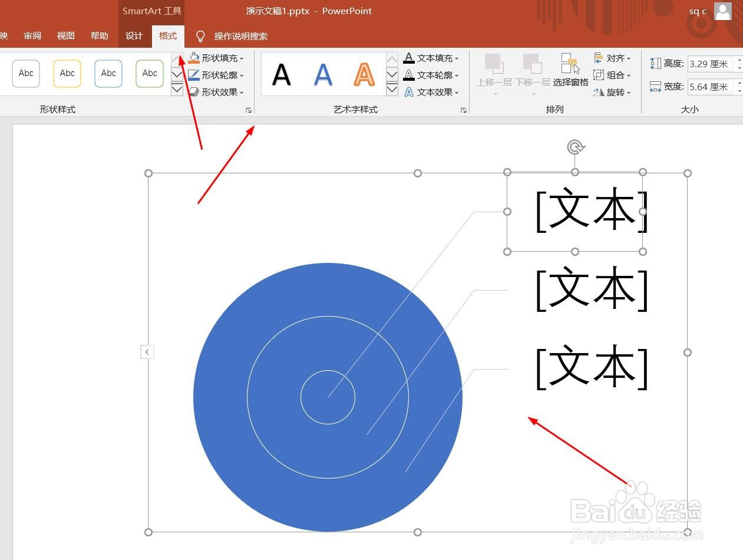Apply the black outlined Abc shape style
This screenshot has height=560, width=743.
tap(26, 74)
